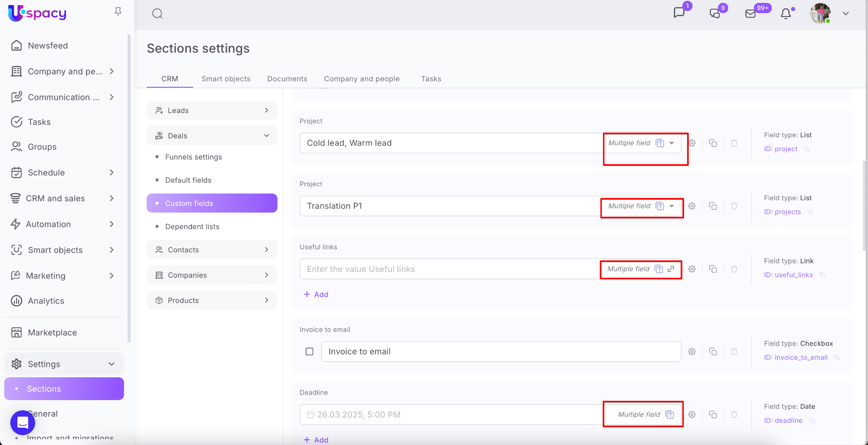This screenshot has width=868, height=445.
Task: Open the support chat bubble
Action: 22,423
